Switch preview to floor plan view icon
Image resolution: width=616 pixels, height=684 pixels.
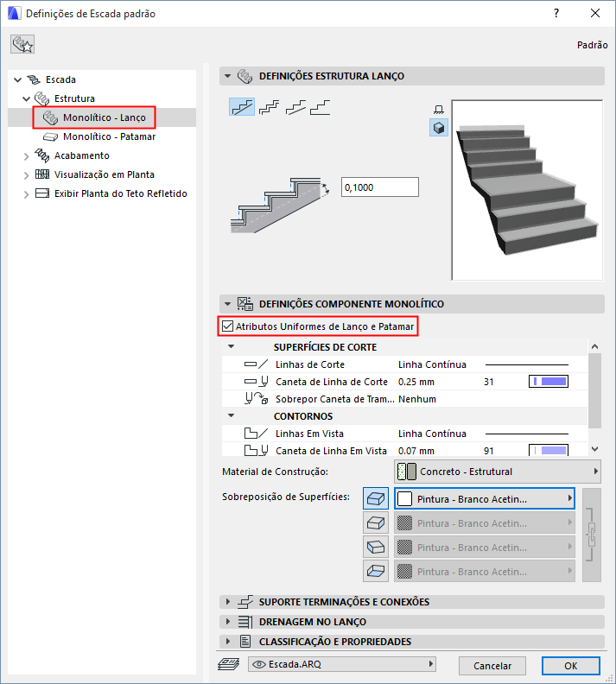[x=439, y=110]
